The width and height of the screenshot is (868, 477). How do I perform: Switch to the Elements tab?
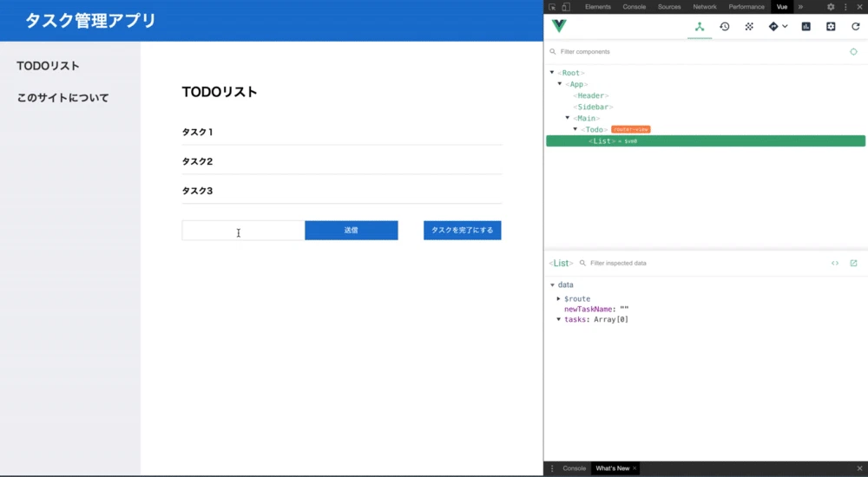[598, 7]
